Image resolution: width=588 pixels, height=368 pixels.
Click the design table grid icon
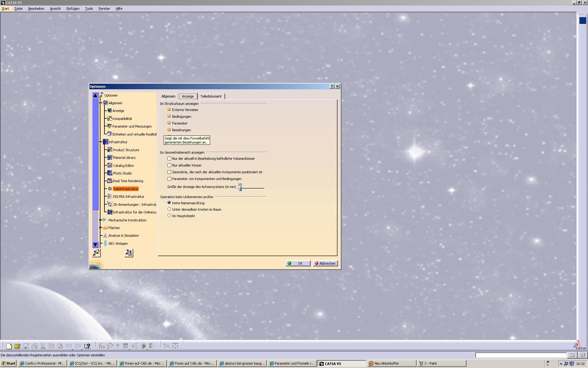(126, 346)
